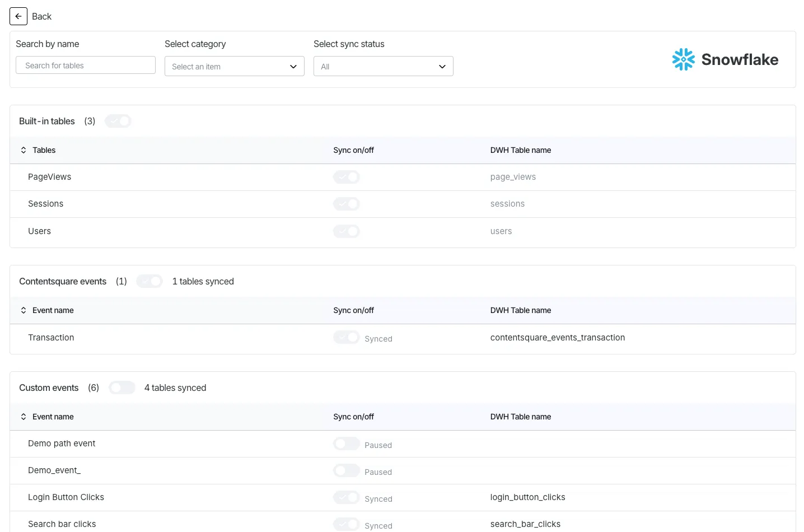The height and width of the screenshot is (532, 804).
Task: Enable the Demo_event_ sync toggle
Action: 346,470
